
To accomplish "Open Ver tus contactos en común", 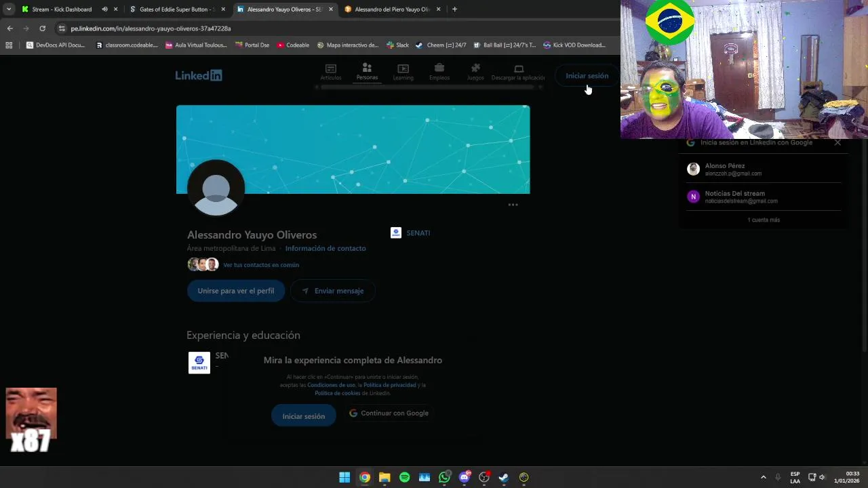I will click(x=261, y=265).
